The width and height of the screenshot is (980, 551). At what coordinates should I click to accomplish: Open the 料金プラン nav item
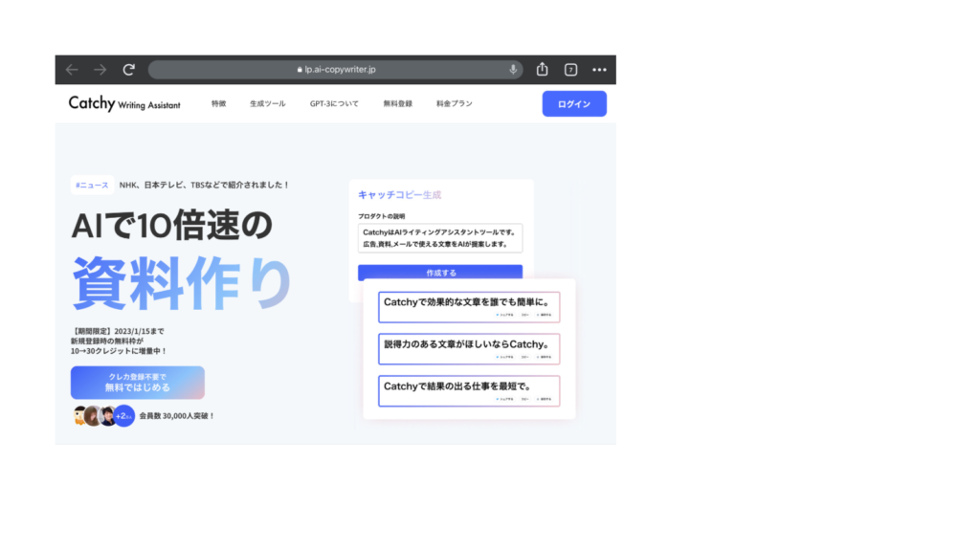pos(455,103)
